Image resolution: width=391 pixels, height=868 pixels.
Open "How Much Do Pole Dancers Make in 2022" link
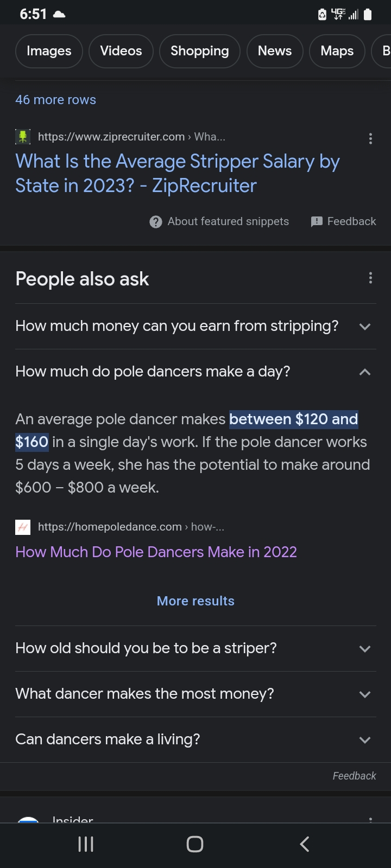pyautogui.click(x=156, y=552)
